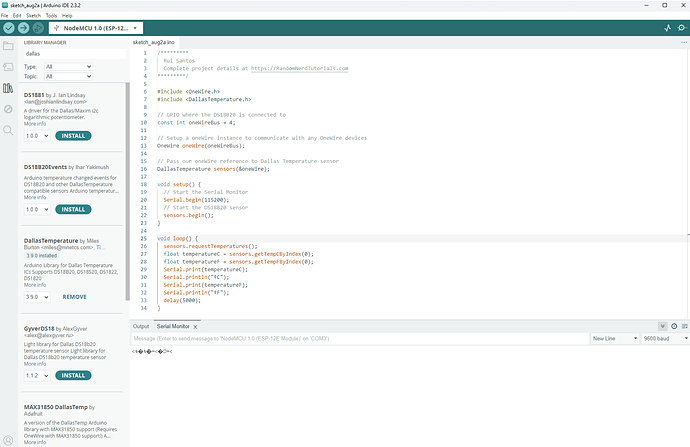Open the Boards Manager sidebar icon
Image resolution: width=690 pixels, height=447 pixels.
pos(9,66)
